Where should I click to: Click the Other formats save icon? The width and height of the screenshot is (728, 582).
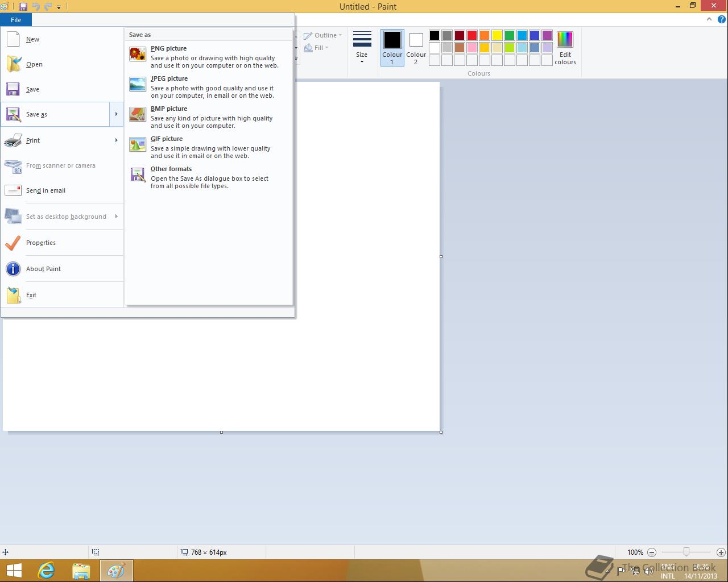[x=138, y=174]
